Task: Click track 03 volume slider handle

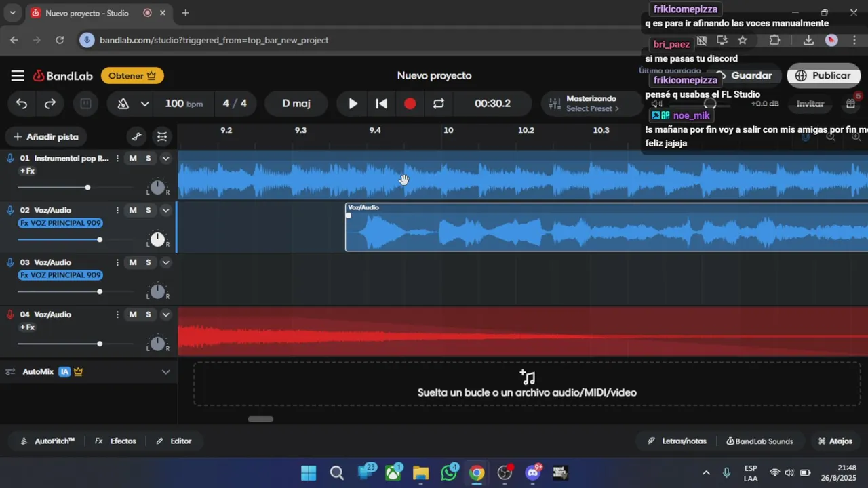Action: tap(100, 291)
